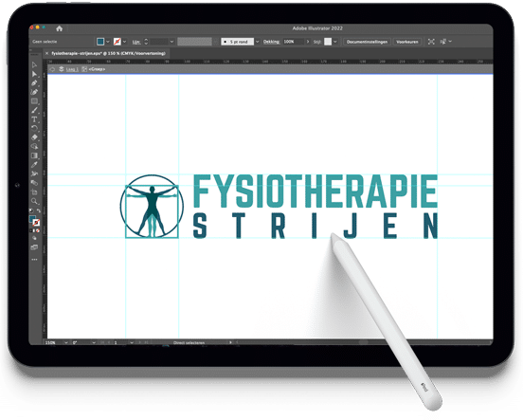The height and width of the screenshot is (420, 523).
Task: Open the rotation view angle dropdown
Action: point(94,342)
